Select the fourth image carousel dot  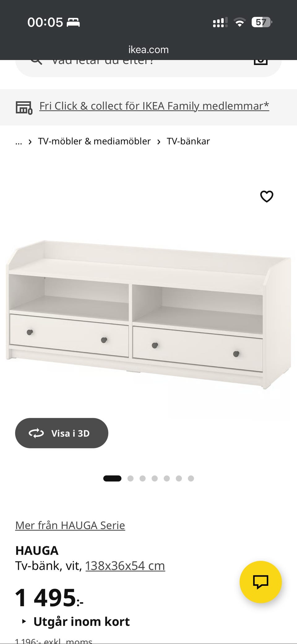[155, 478]
